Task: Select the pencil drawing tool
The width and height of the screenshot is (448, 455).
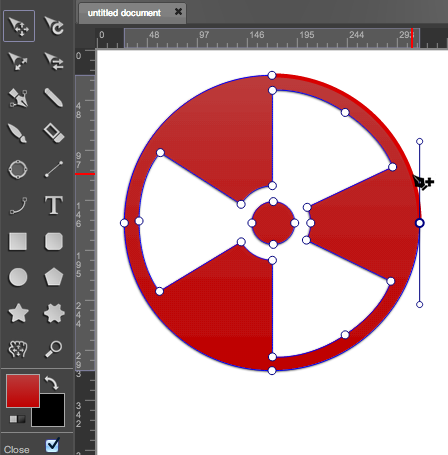Action: [54, 98]
